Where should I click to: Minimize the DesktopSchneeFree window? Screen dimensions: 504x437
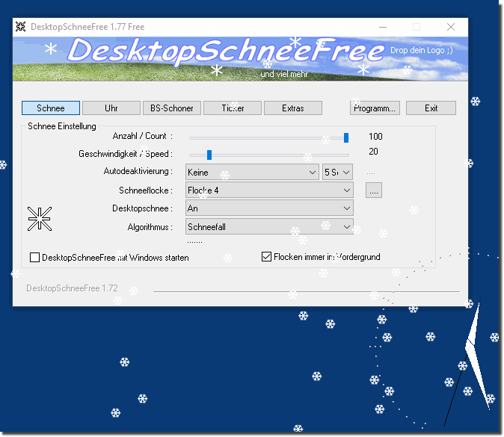pyautogui.click(x=383, y=27)
